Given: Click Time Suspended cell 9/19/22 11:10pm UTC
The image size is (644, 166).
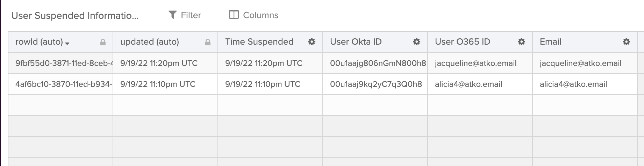Looking at the screenshot, I should (263, 84).
